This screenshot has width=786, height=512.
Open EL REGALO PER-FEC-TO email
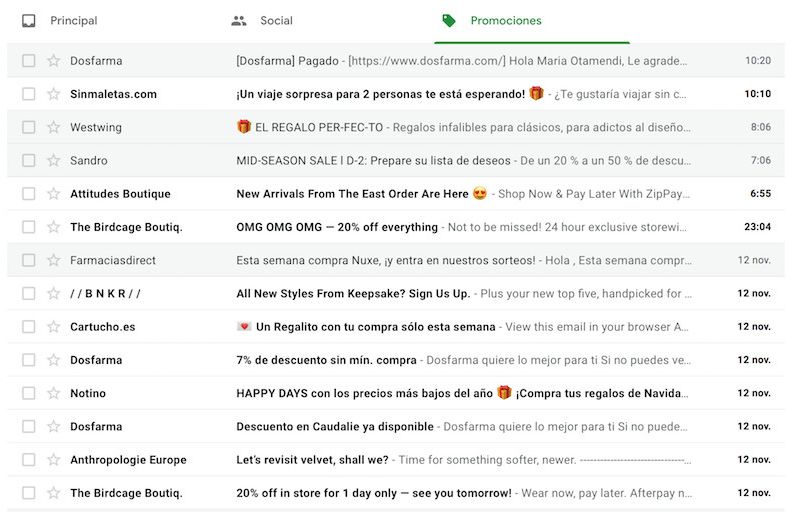(319, 127)
